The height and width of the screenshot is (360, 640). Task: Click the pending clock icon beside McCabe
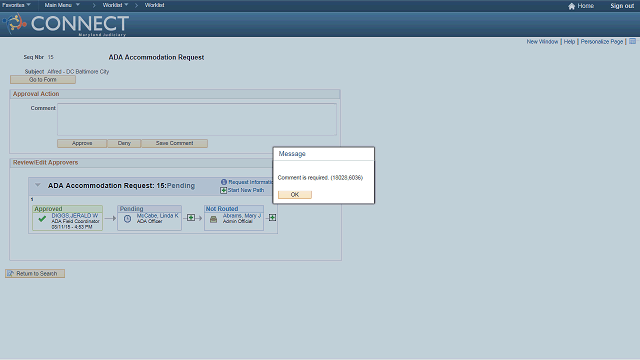coord(127,219)
